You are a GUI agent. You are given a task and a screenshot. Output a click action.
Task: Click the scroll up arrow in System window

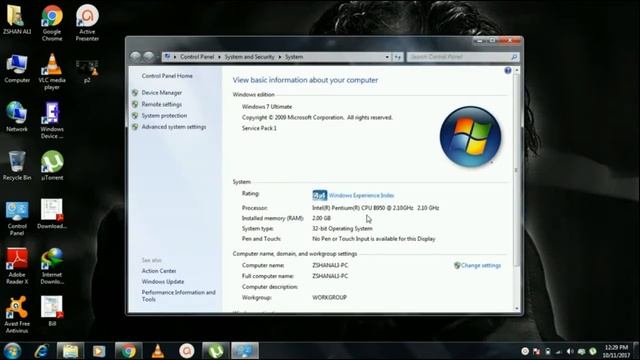(x=517, y=70)
